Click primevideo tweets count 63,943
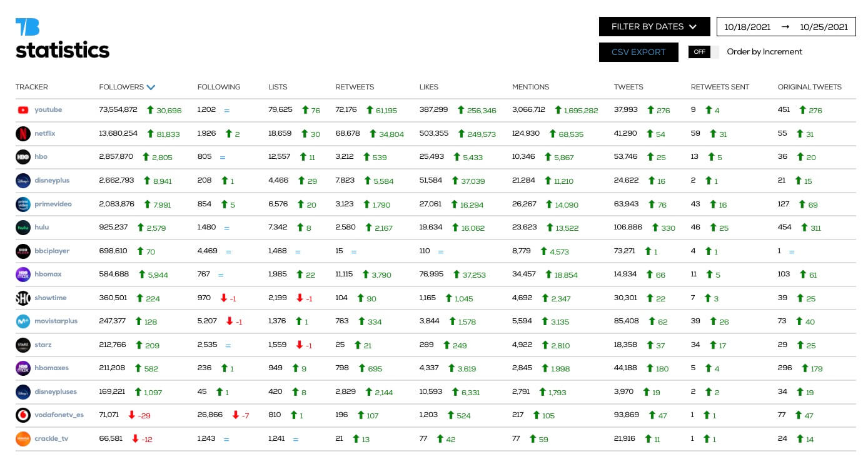The width and height of the screenshot is (868, 469). click(627, 204)
